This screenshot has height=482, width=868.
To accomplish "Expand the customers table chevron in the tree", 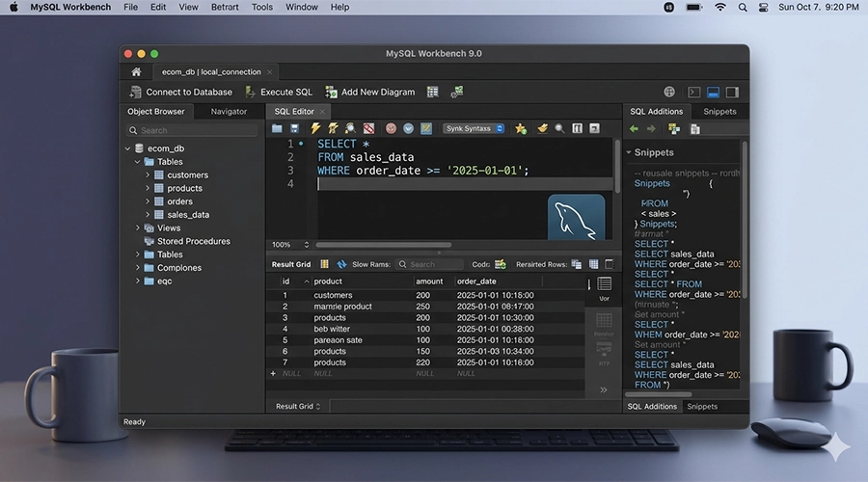I will pos(148,174).
